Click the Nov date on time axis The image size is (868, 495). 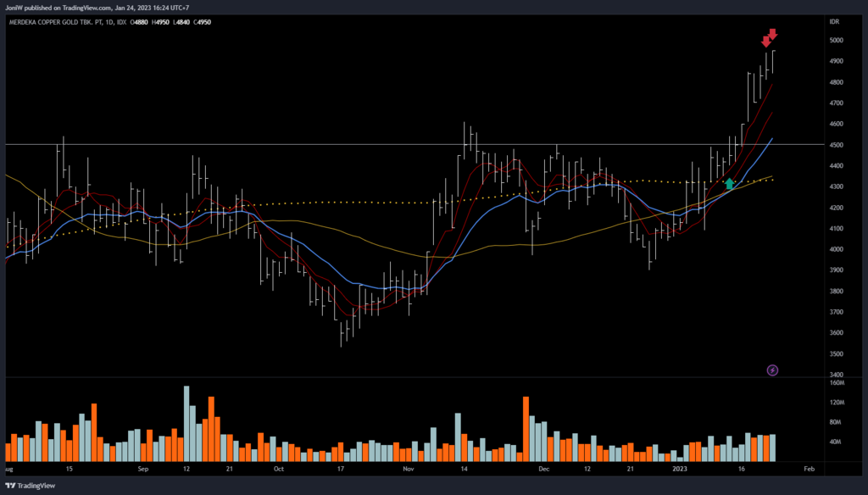pyautogui.click(x=409, y=468)
